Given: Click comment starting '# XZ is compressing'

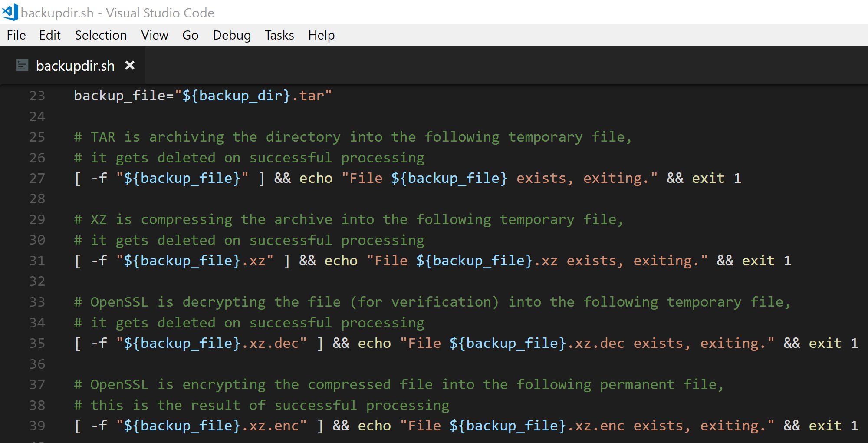Looking at the screenshot, I should (x=349, y=219).
